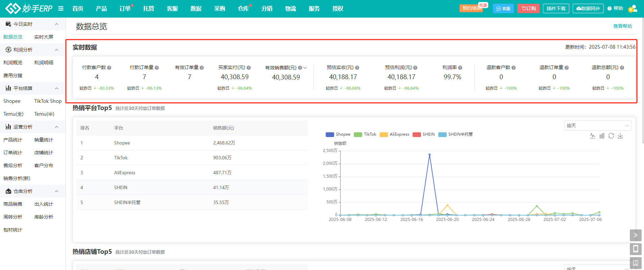Open the 首页 top menu

click(78, 8)
